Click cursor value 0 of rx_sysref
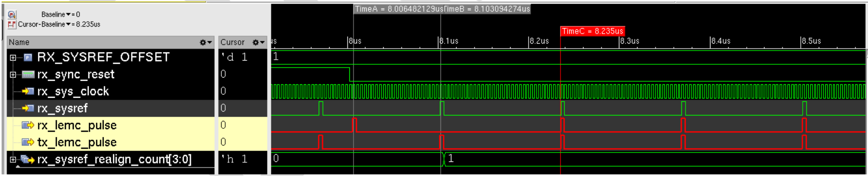Viewport: 868px width, 176px height. pos(223,108)
